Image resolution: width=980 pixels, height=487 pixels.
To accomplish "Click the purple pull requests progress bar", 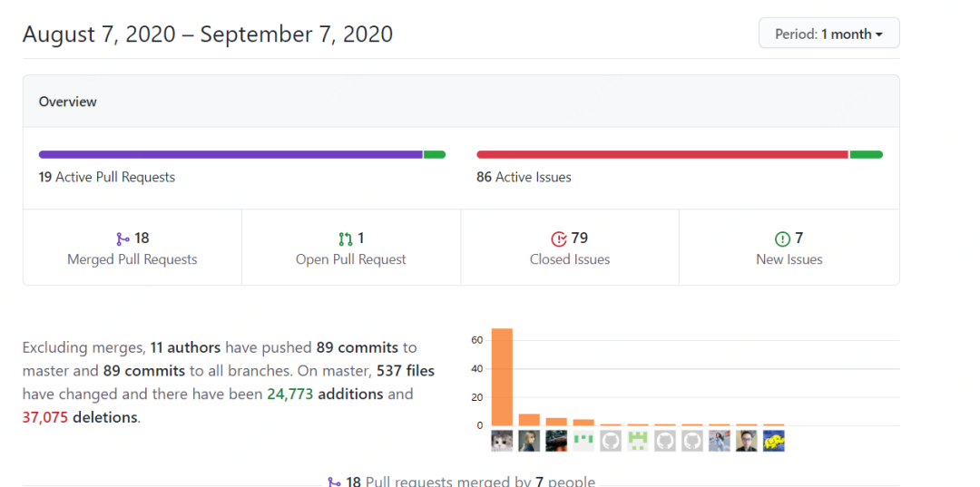I will tap(230, 155).
